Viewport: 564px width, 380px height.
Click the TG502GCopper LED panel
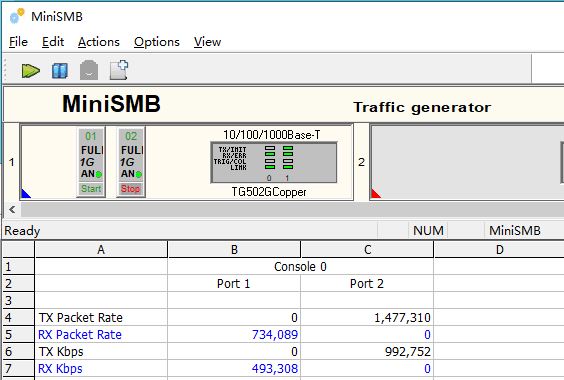click(274, 162)
